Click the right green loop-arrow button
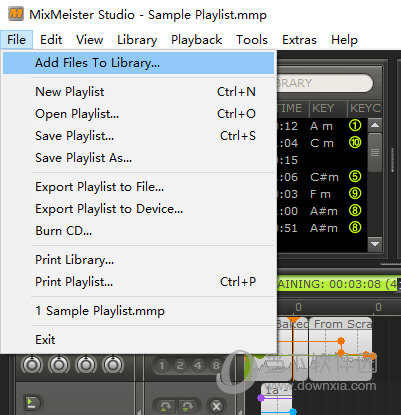Screen dimensions: 401x415 (187, 406)
